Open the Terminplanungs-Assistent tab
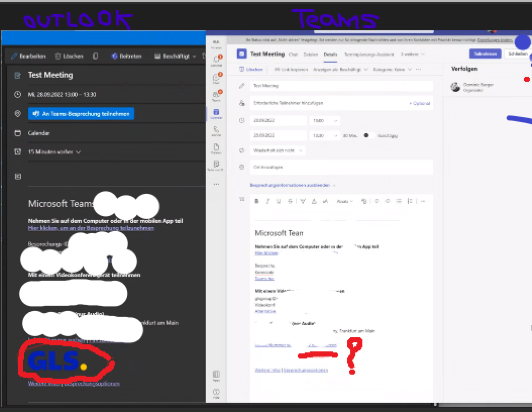Image resolution: width=532 pixels, height=412 pixels. 369,55
